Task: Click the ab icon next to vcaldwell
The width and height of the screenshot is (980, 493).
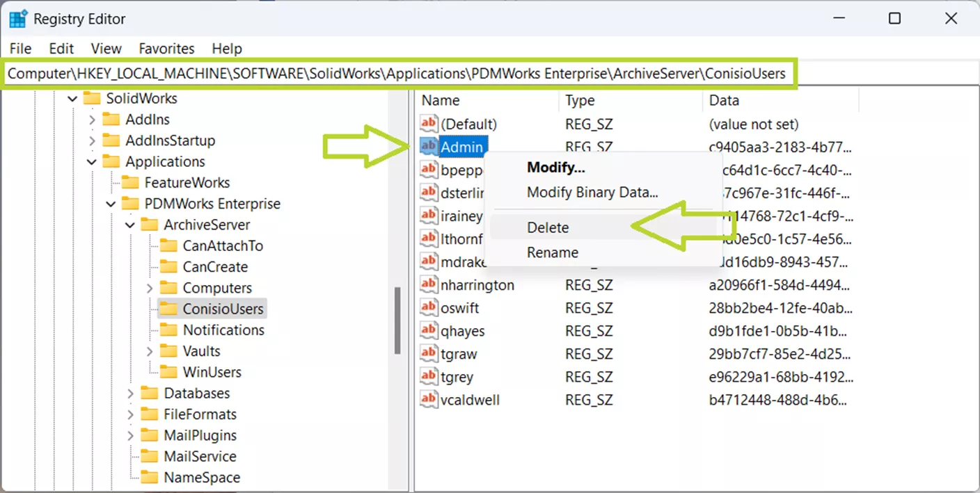Action: [429, 399]
